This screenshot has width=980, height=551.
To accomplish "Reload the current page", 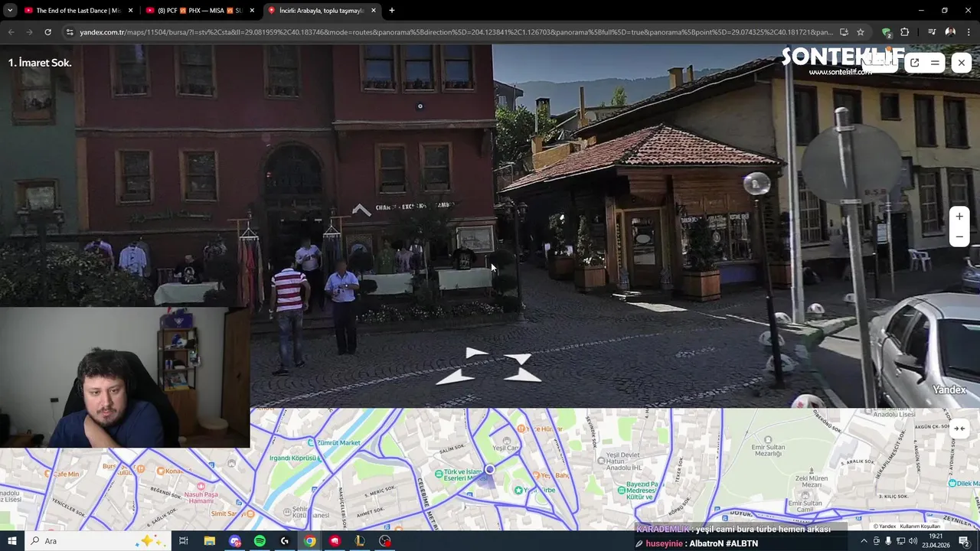I will (47, 32).
